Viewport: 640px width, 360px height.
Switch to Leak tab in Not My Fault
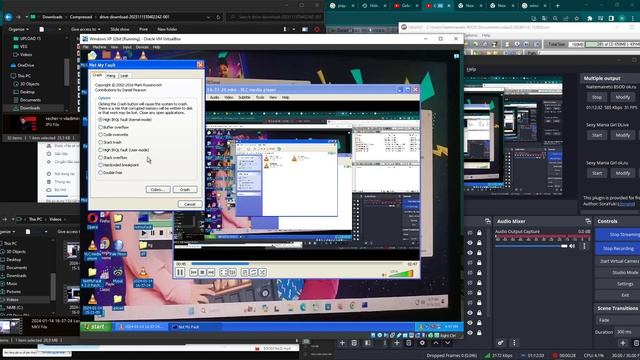(124, 76)
